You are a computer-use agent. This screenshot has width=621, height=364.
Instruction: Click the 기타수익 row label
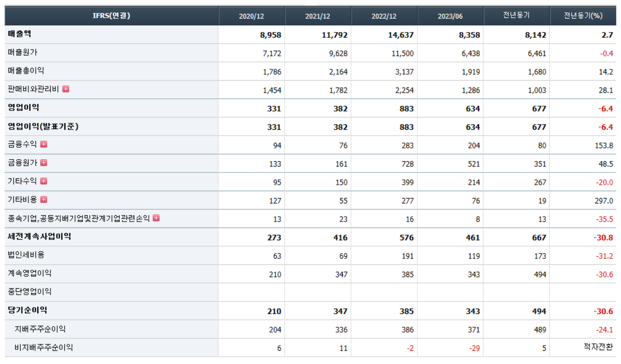coord(23,181)
